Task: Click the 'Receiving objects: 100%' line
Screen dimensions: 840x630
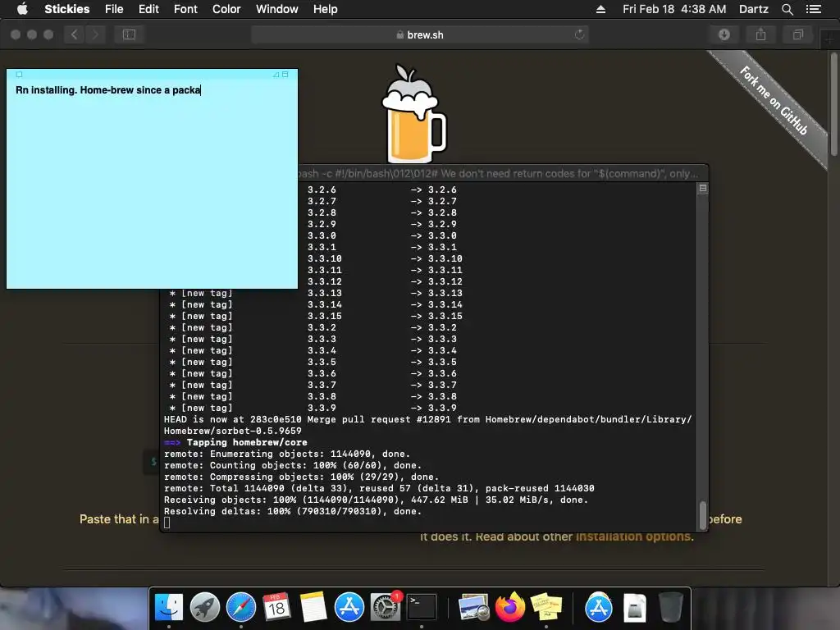Action: point(376,500)
